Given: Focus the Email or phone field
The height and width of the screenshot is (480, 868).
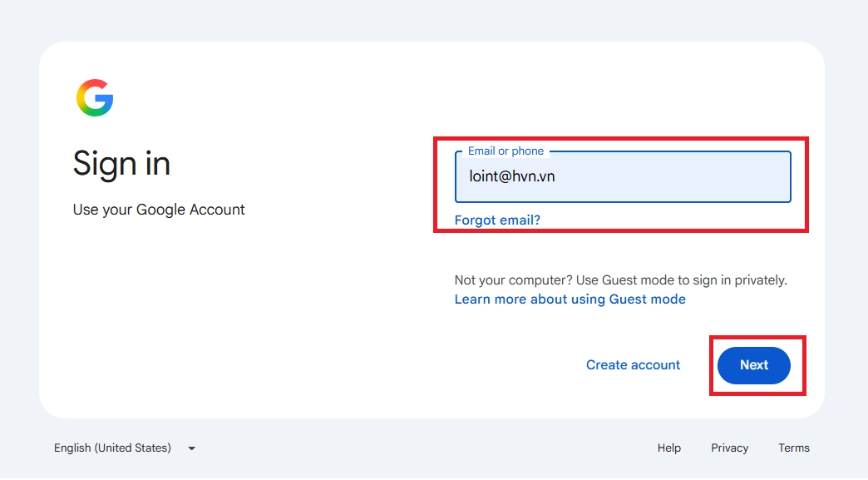Looking at the screenshot, I should (623, 176).
